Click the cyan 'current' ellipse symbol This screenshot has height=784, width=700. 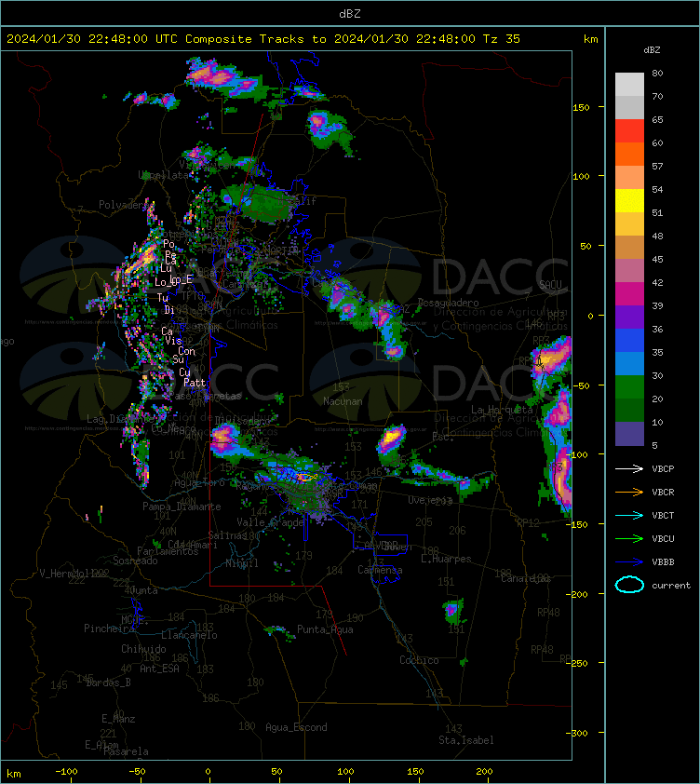[629, 585]
